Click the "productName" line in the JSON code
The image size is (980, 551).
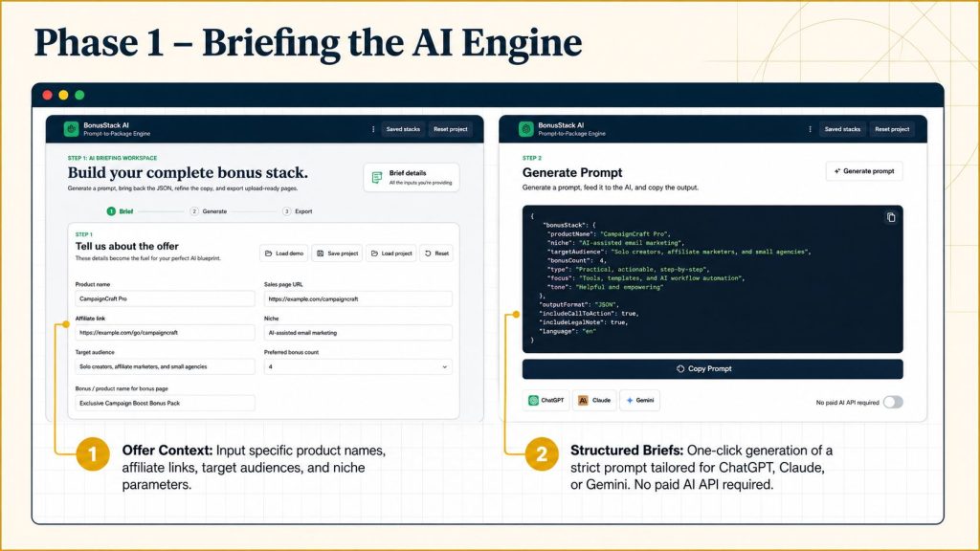pos(610,233)
